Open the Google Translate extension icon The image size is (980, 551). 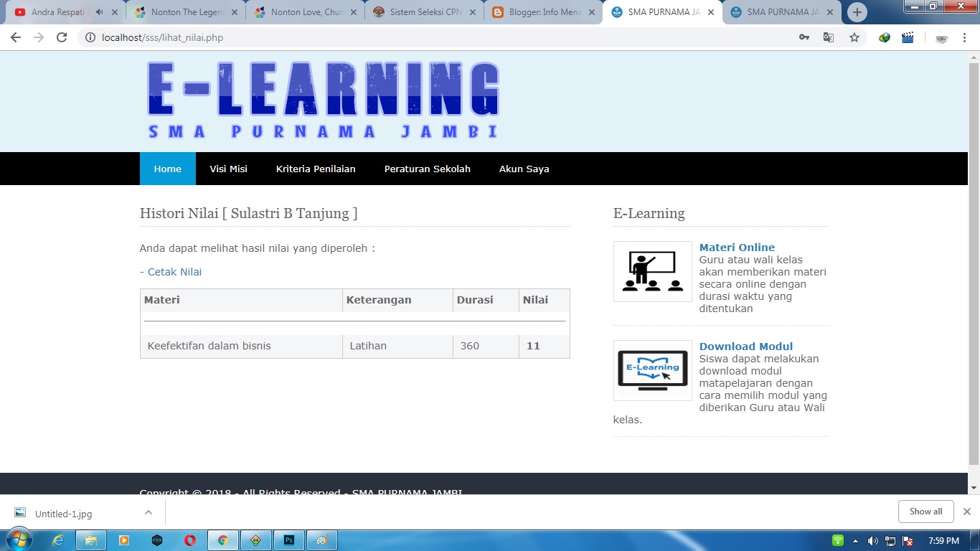[x=829, y=37]
